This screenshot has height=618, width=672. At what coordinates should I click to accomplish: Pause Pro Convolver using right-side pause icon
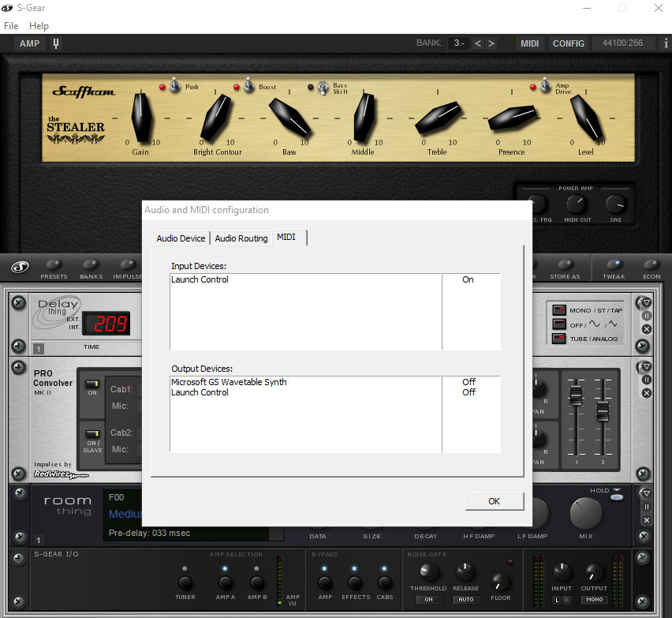(647, 380)
